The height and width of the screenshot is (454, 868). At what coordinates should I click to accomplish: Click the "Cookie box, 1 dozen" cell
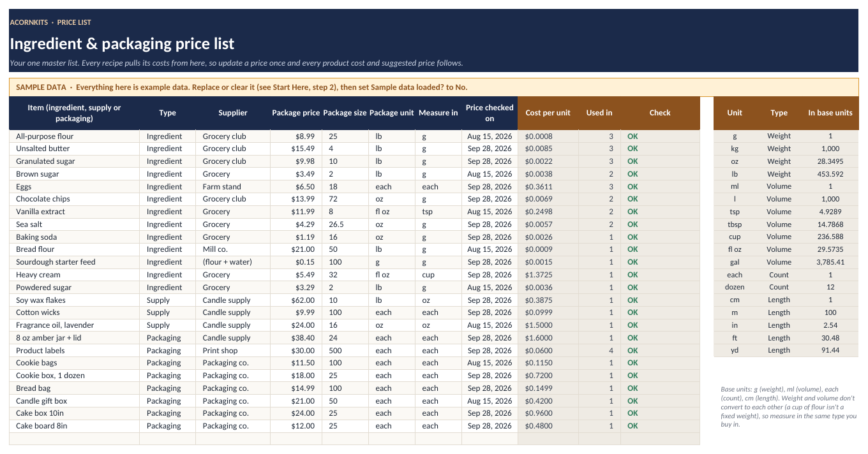click(x=74, y=376)
